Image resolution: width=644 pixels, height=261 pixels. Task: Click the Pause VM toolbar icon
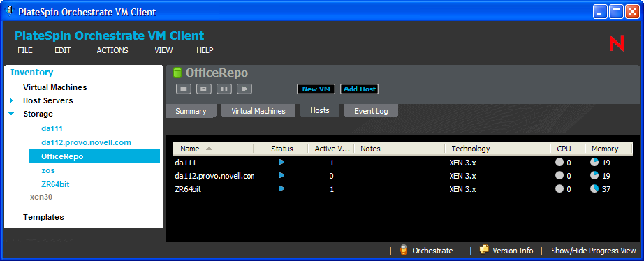(x=224, y=89)
